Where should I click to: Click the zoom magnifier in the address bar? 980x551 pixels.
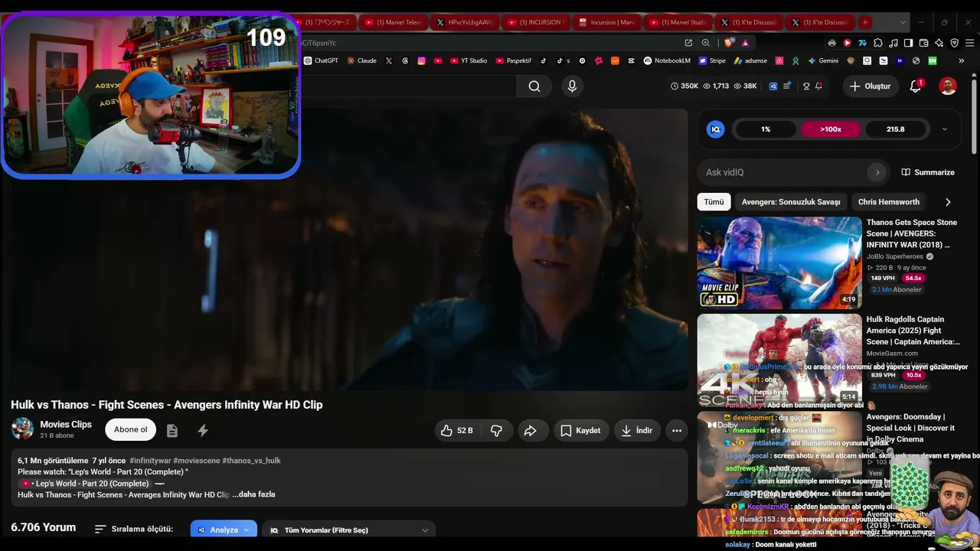click(706, 43)
